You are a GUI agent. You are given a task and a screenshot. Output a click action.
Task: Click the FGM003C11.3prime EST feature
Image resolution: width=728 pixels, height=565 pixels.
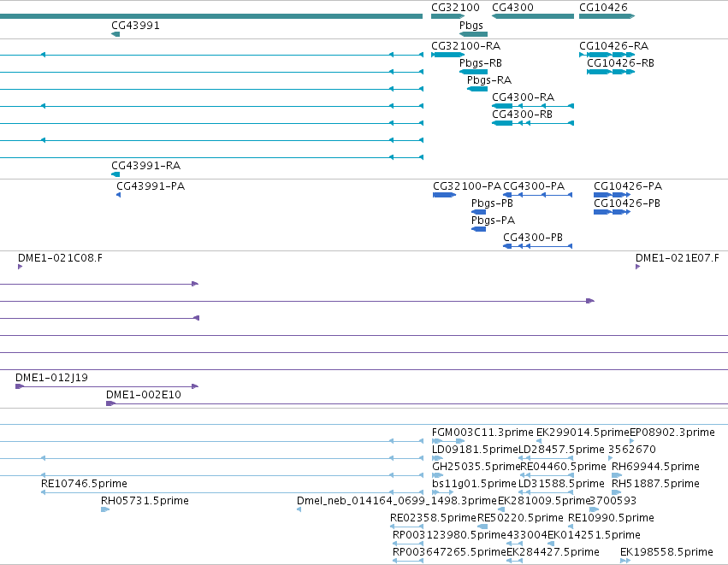pyautogui.click(x=448, y=441)
